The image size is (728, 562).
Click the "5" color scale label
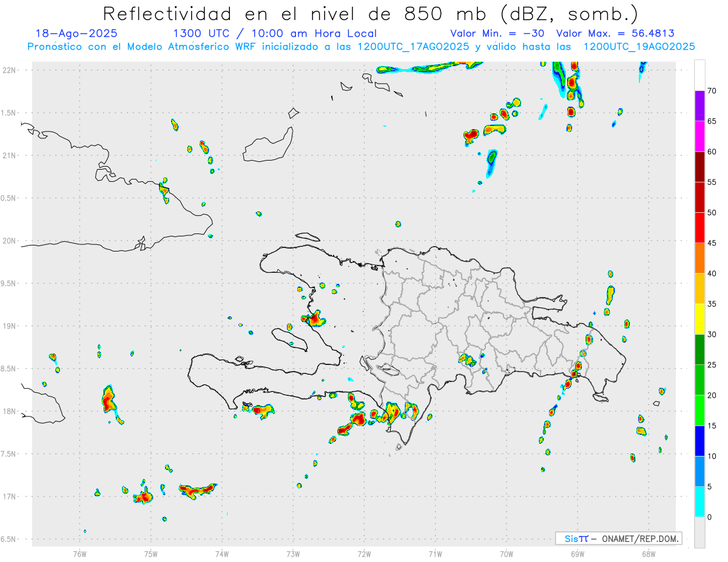click(710, 487)
